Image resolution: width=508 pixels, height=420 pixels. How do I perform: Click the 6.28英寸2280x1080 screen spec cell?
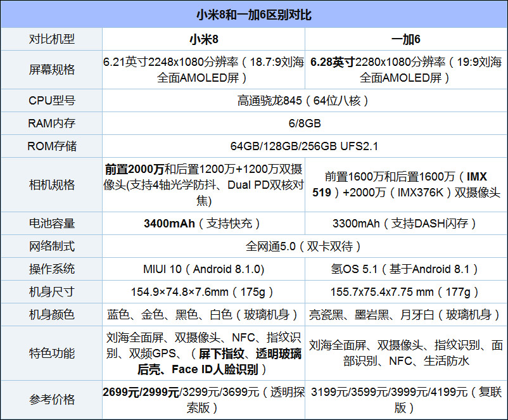[x=406, y=70]
